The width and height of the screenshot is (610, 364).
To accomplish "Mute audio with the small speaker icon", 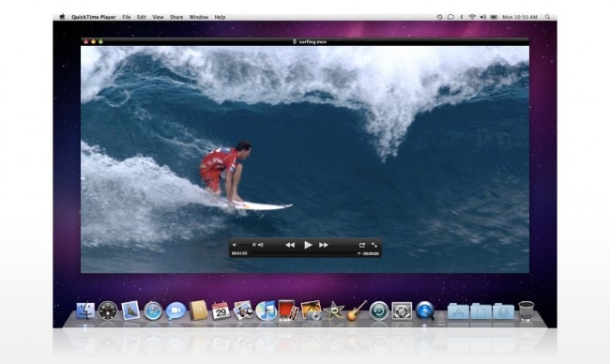I will pos(235,245).
